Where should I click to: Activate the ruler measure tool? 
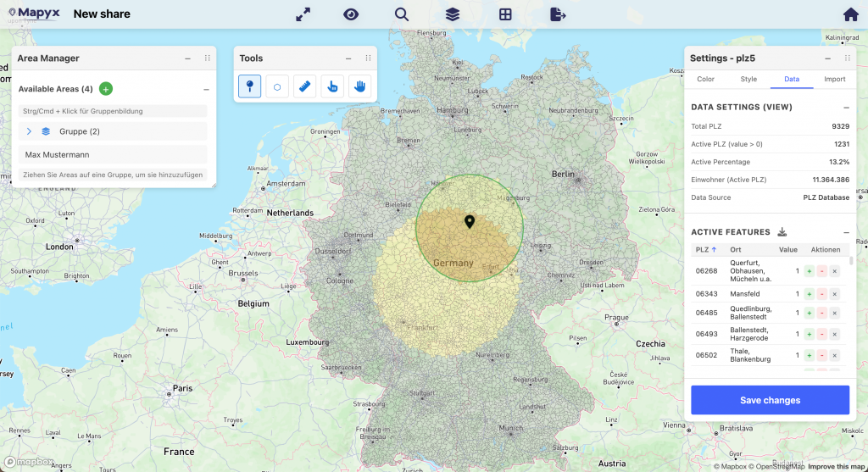pyautogui.click(x=304, y=86)
